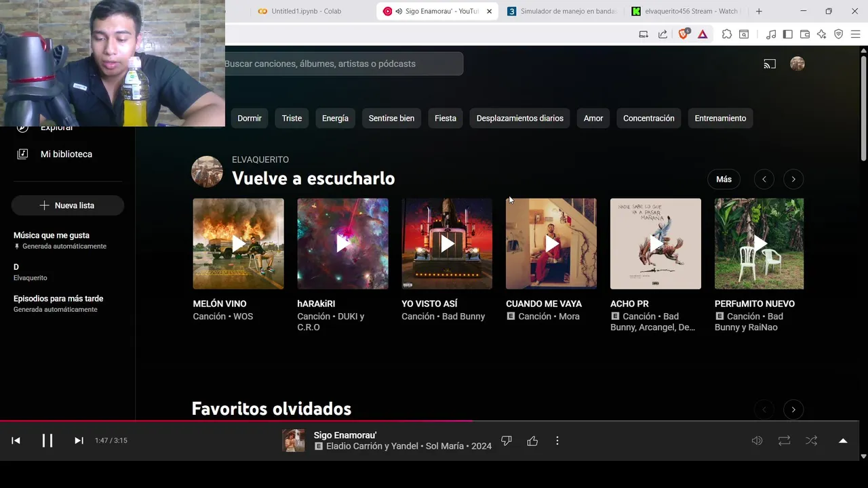Click the cast to device icon

[x=770, y=64]
